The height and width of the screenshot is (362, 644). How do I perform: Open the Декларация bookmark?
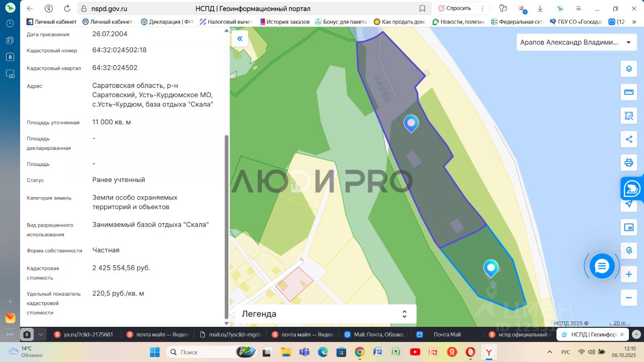point(168,22)
